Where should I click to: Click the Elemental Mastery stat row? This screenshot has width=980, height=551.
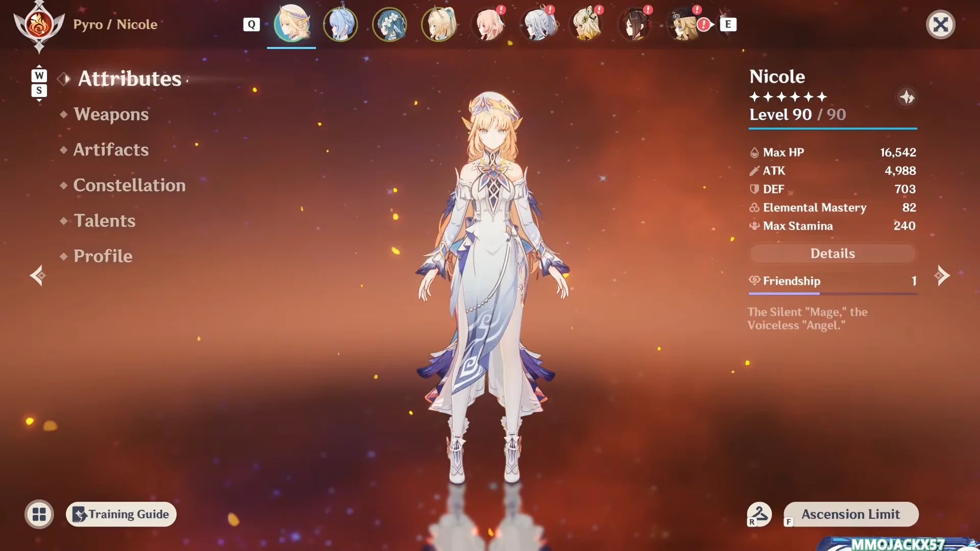coord(832,207)
